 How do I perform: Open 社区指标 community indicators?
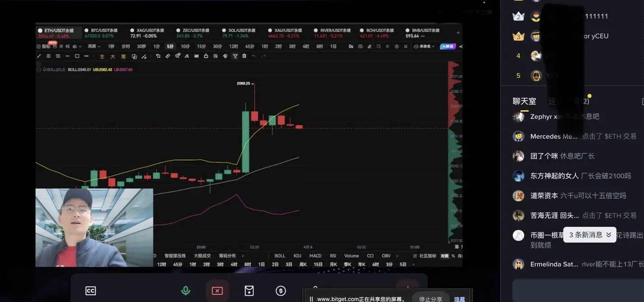(x=425, y=256)
